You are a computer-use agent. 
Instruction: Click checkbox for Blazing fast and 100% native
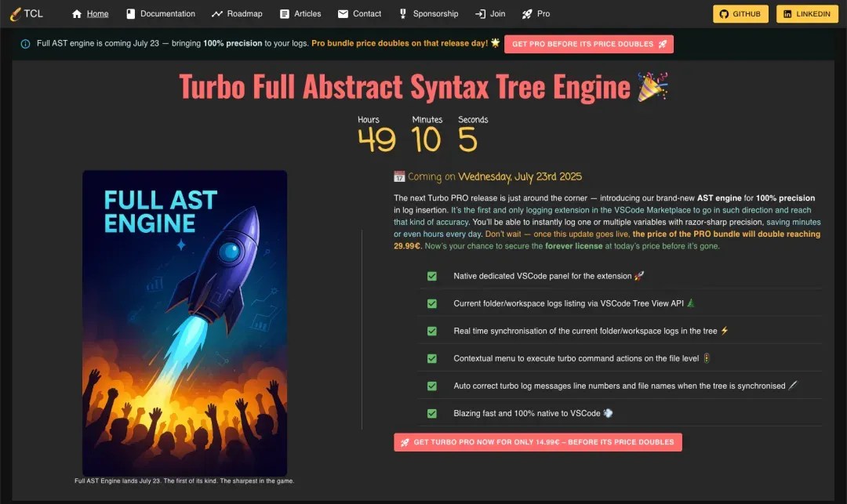tap(432, 414)
